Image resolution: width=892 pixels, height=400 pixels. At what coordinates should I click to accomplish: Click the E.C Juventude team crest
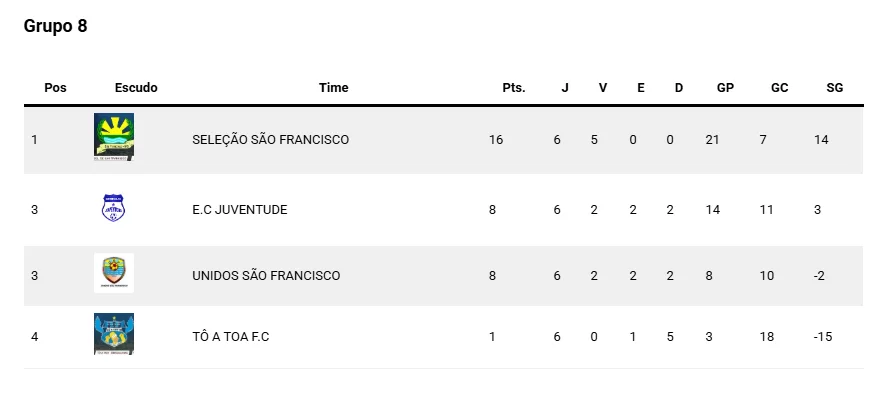(113, 208)
